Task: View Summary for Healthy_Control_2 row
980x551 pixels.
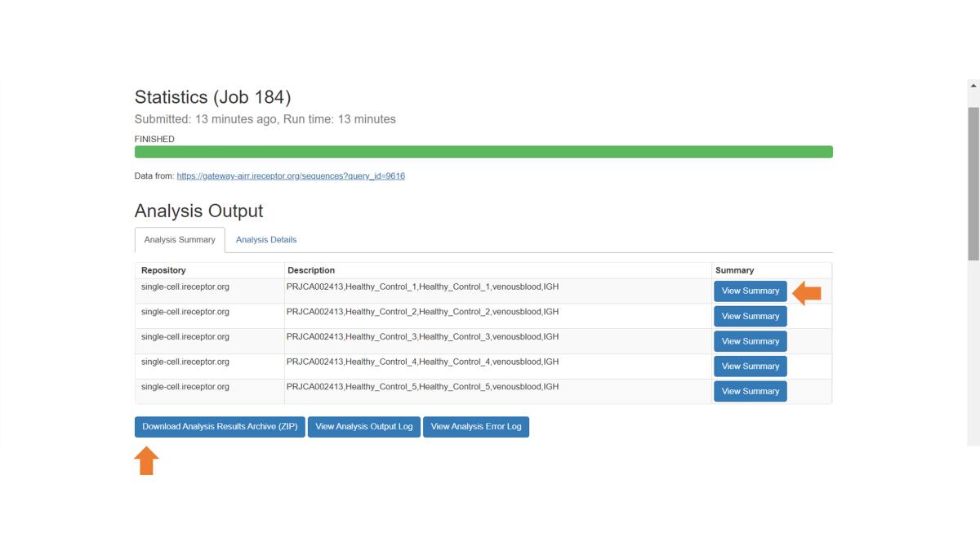Action: point(751,317)
